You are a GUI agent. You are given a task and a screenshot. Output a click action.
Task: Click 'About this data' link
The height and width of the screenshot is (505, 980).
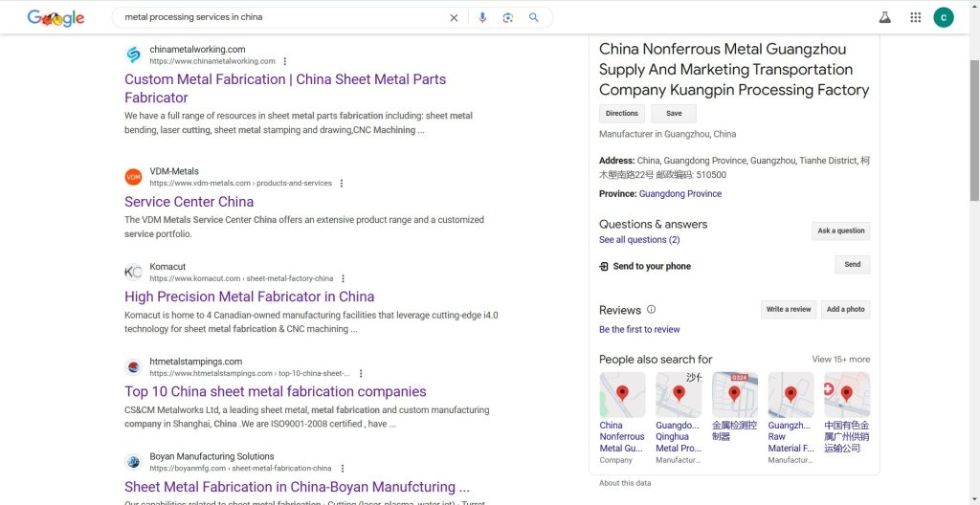625,483
